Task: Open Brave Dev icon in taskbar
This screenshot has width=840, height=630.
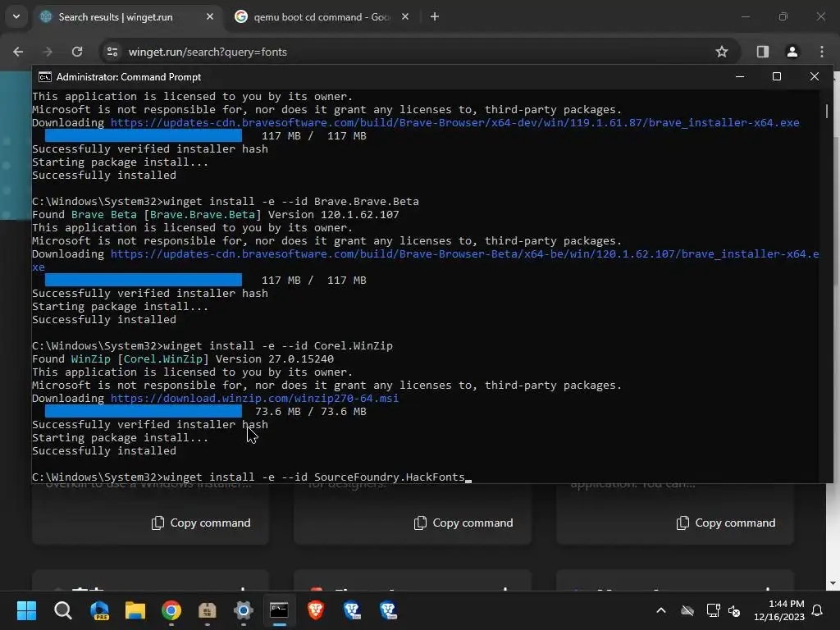Action: coord(351,609)
